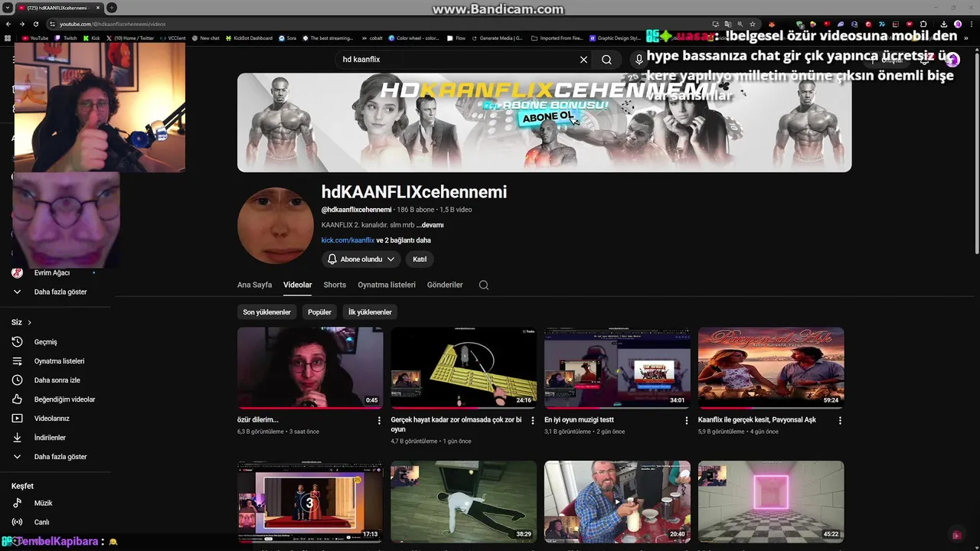Play the 45:22 pink square thumbnail
The height and width of the screenshot is (551, 980).
point(771,501)
